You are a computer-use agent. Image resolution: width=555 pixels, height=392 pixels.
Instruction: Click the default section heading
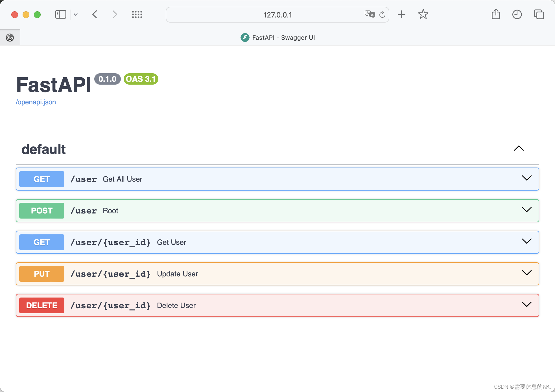[43, 149]
